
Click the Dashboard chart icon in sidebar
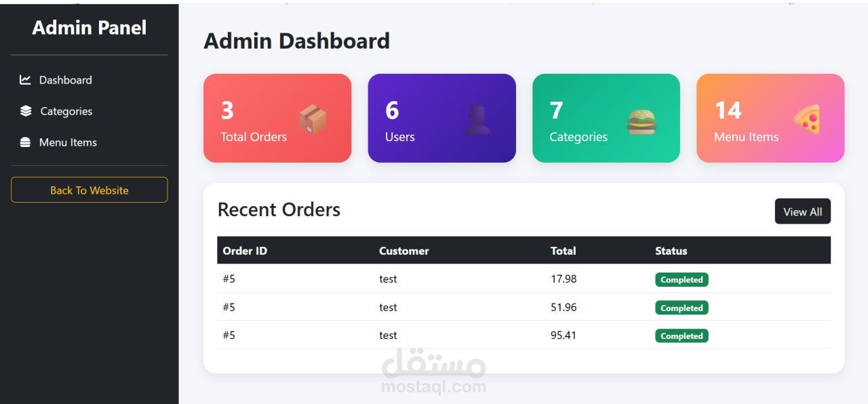point(25,80)
